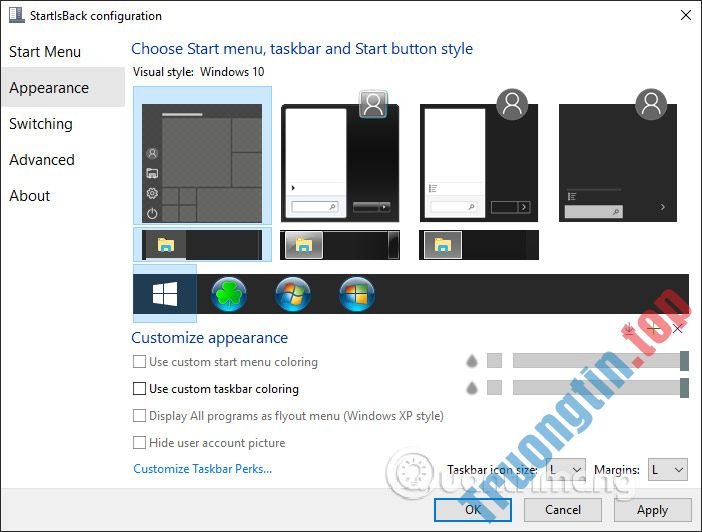Click the Apply button
702x532 pixels.
click(652, 510)
